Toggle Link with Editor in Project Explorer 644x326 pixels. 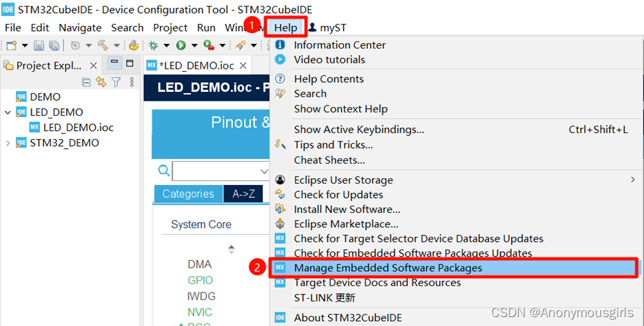point(101,82)
